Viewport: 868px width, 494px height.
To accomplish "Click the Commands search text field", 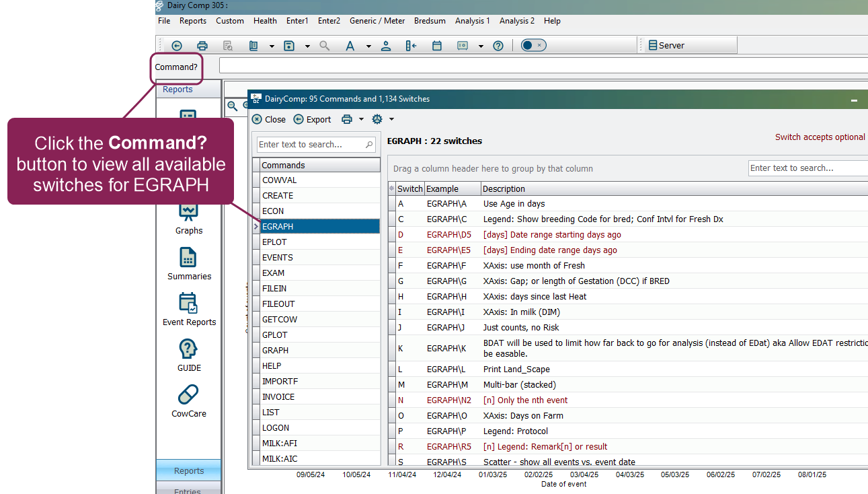I will [x=311, y=145].
